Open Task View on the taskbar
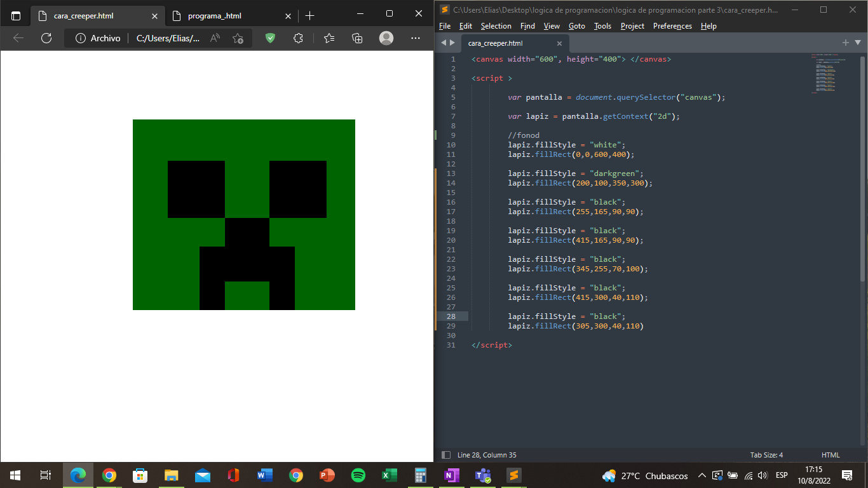Image resolution: width=868 pixels, height=488 pixels. coord(46,475)
